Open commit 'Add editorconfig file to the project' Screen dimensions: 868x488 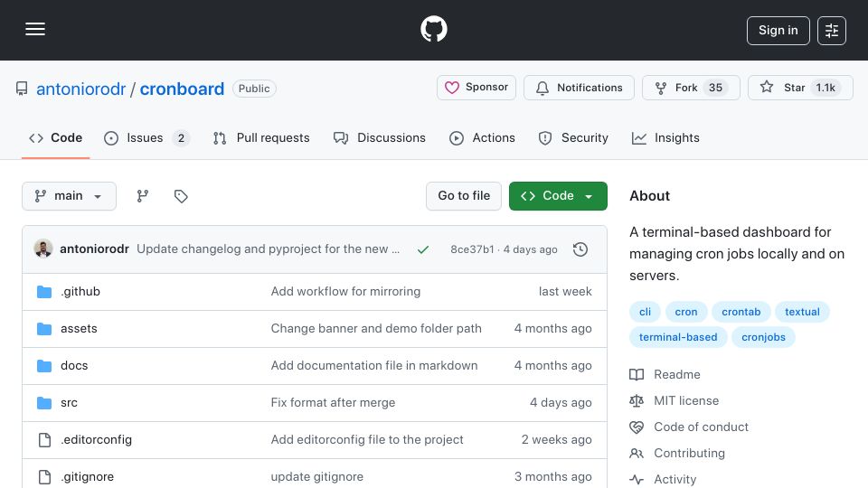[367, 440]
